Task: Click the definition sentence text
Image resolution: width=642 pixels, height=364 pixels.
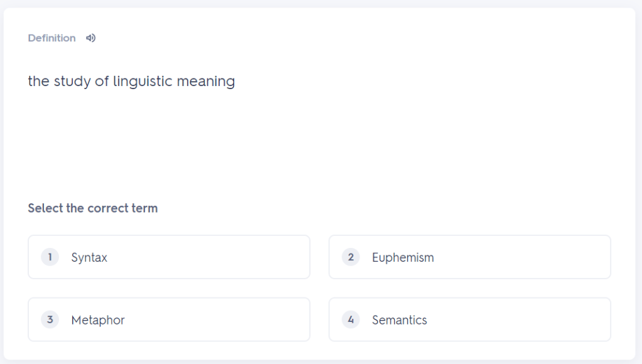Action: [131, 82]
